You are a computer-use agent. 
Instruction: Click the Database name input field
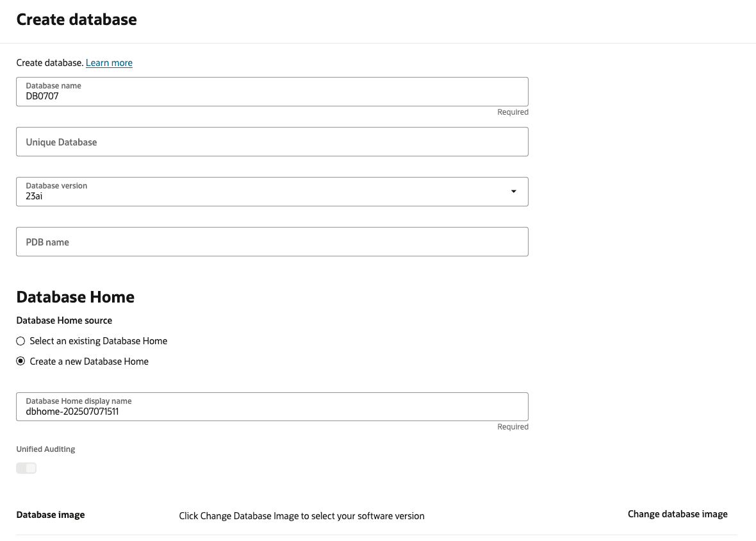pyautogui.click(x=272, y=92)
